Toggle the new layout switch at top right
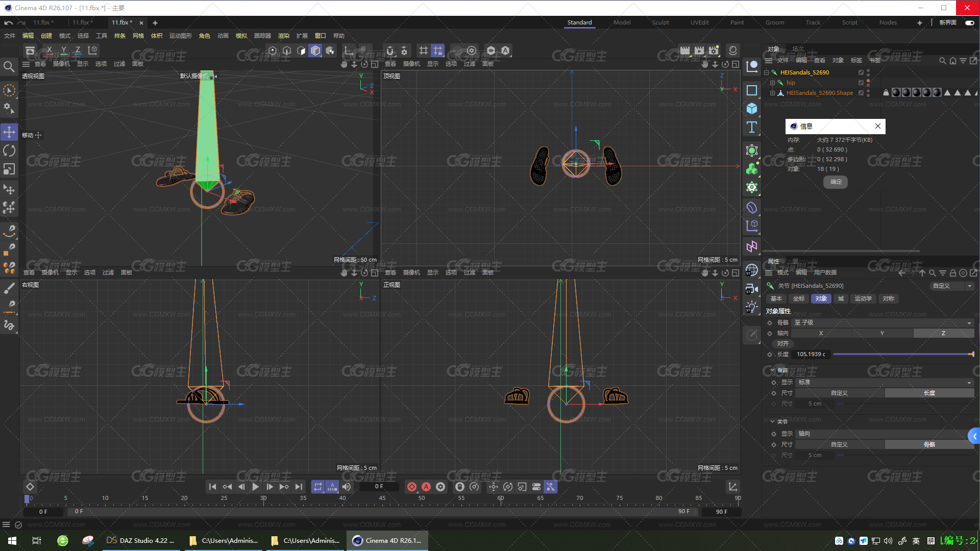The image size is (980, 551). pyautogui.click(x=969, y=22)
